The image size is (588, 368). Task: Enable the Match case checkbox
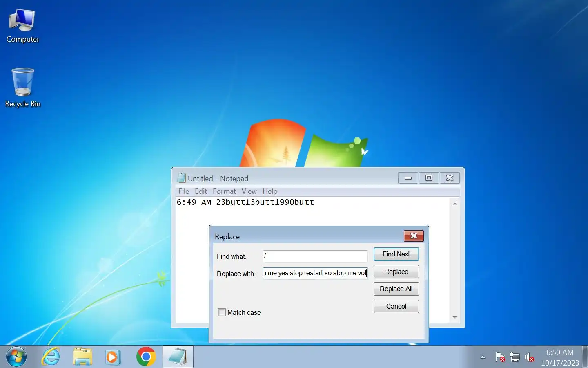222,312
